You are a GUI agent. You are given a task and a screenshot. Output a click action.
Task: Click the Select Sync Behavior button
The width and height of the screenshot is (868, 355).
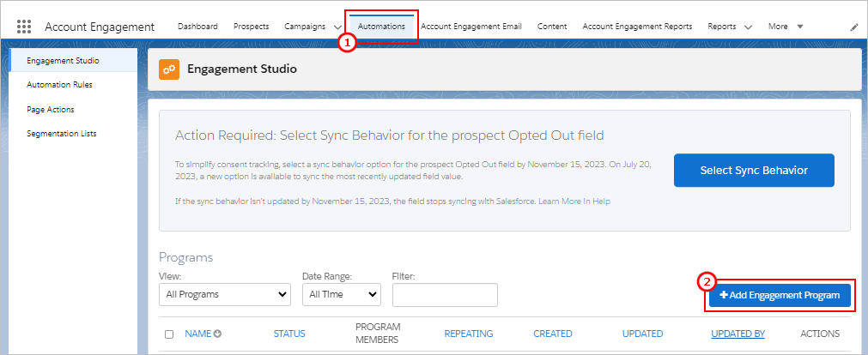coord(754,171)
